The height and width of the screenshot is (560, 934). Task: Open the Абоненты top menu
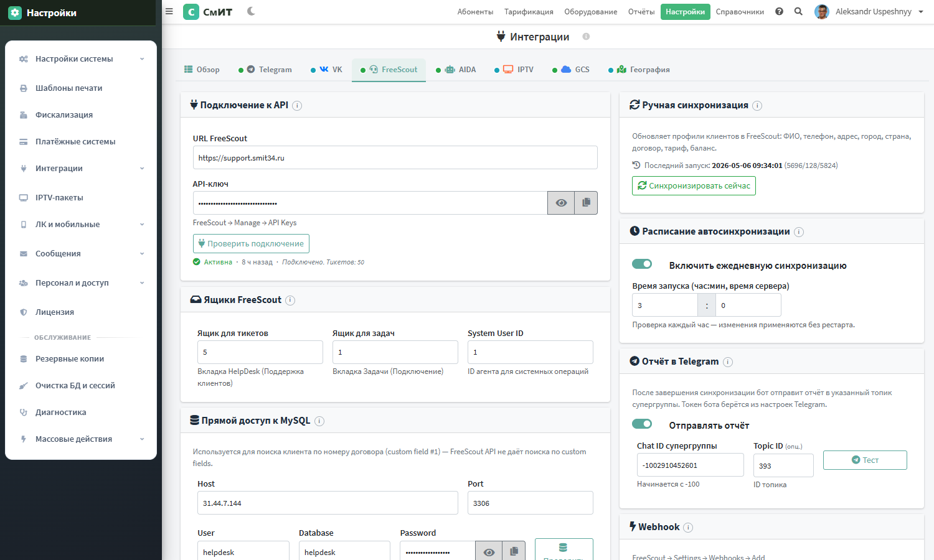[475, 12]
